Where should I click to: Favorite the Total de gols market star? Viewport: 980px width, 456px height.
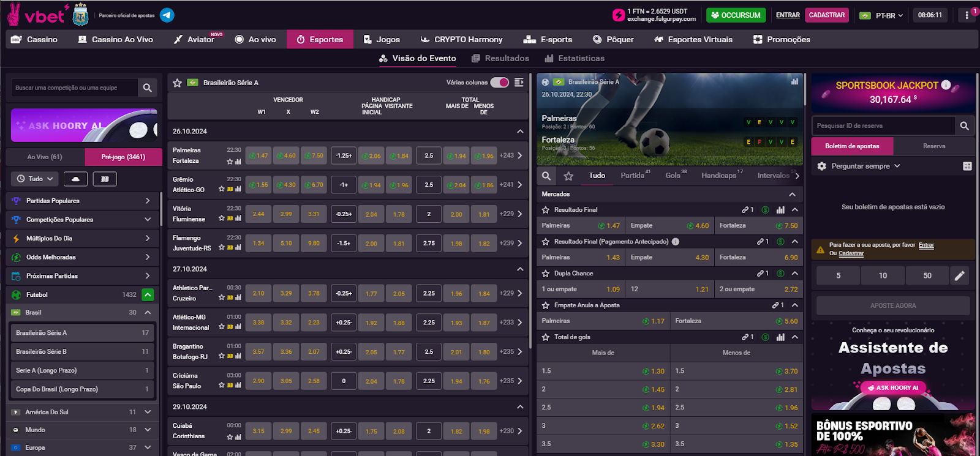[546, 337]
